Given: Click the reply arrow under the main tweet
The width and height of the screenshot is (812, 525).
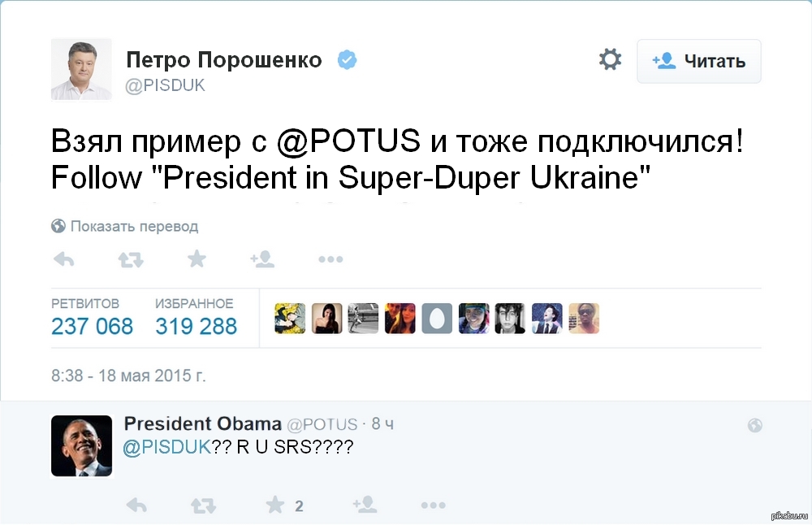Looking at the screenshot, I should tap(63, 260).
